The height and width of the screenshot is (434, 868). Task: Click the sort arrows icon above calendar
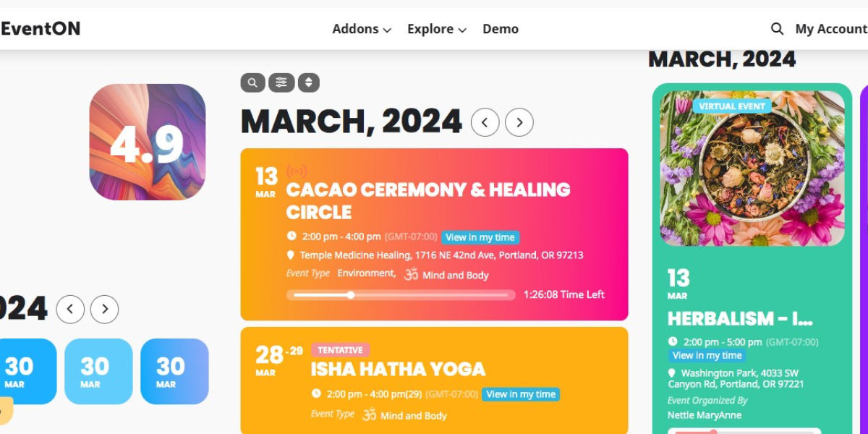[309, 82]
